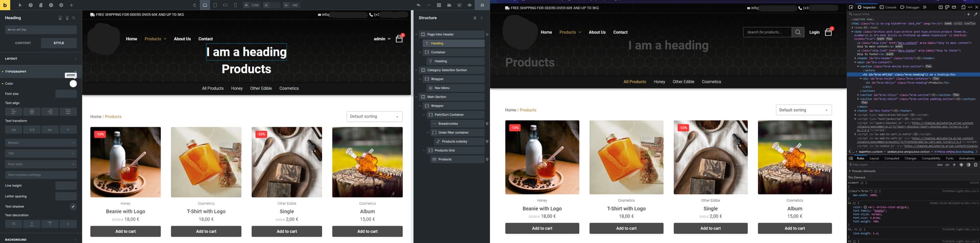
Task: Select center text alignment
Action: tap(32, 112)
